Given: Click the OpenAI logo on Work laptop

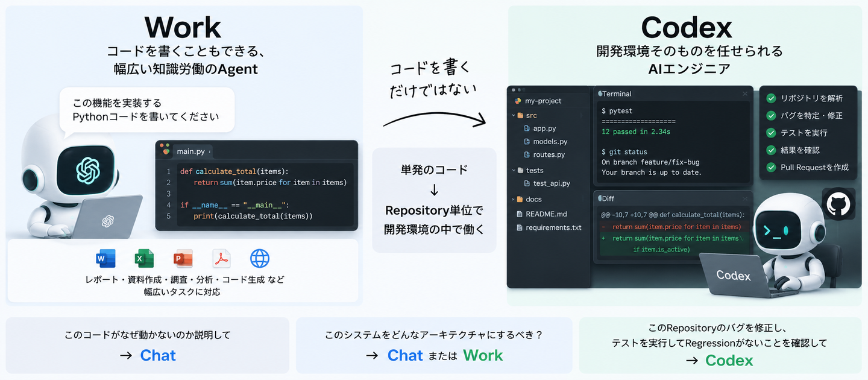Looking at the screenshot, I should click(x=108, y=221).
